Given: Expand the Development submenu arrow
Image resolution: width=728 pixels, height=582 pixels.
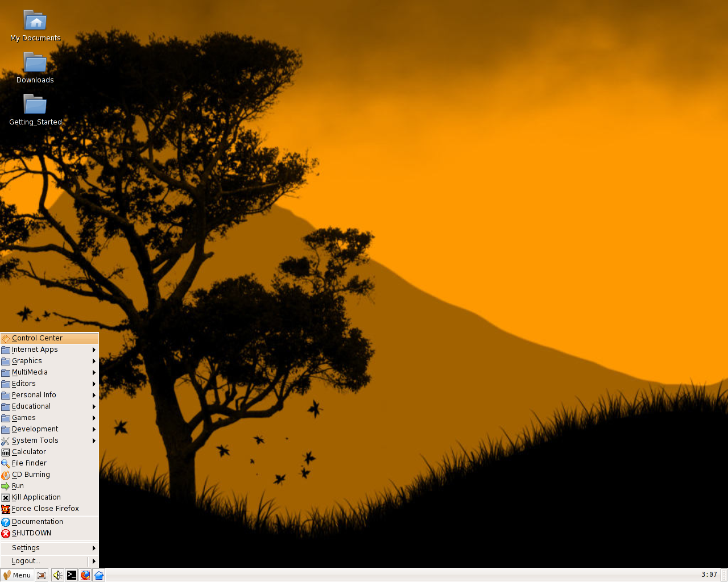Looking at the screenshot, I should tap(94, 429).
